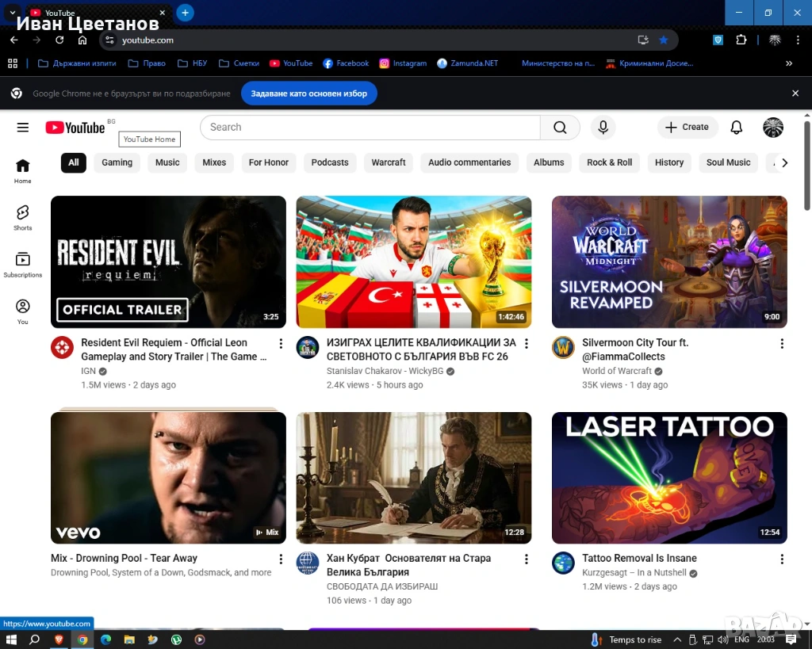Open Zamunda.NET bookmark
The image size is (812, 649).
click(x=468, y=63)
